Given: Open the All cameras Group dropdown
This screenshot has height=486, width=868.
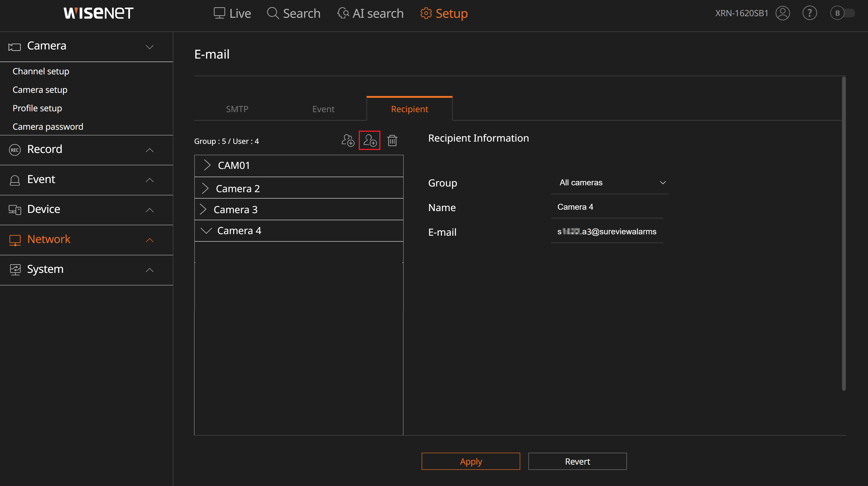Looking at the screenshot, I should 609,182.
